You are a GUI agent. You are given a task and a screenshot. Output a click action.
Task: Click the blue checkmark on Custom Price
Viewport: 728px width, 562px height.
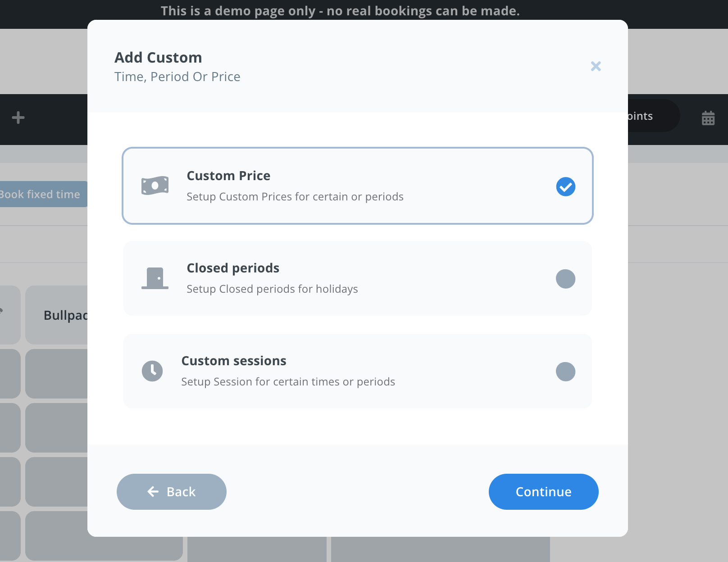coord(565,186)
